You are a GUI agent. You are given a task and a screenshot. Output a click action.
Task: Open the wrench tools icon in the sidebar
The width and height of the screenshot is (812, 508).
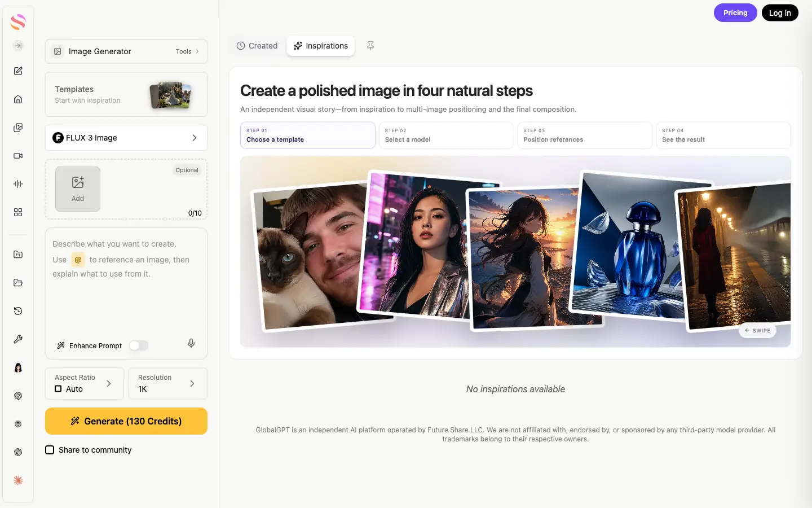pyautogui.click(x=18, y=339)
